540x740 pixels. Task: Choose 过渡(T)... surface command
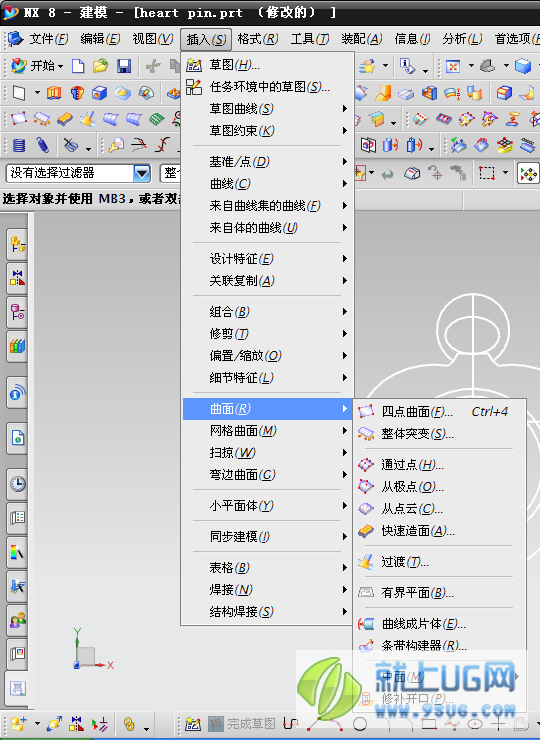439,562
